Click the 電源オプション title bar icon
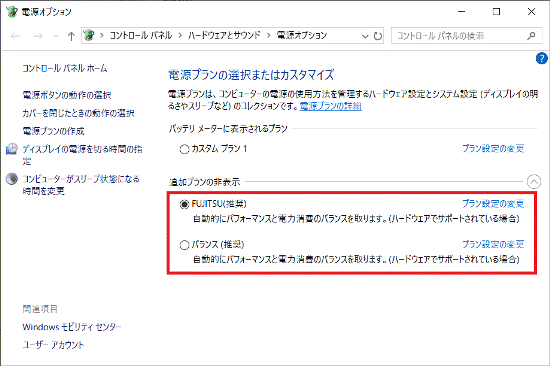Screen dimensions: 550x366 [12, 12]
